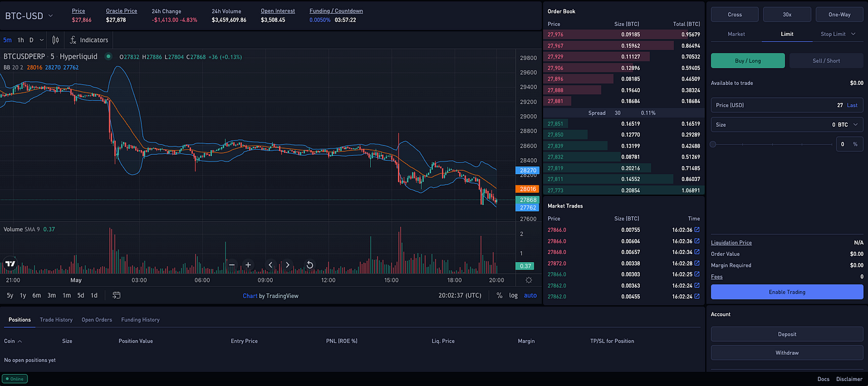
Task: Reset the chart view
Action: click(x=309, y=265)
